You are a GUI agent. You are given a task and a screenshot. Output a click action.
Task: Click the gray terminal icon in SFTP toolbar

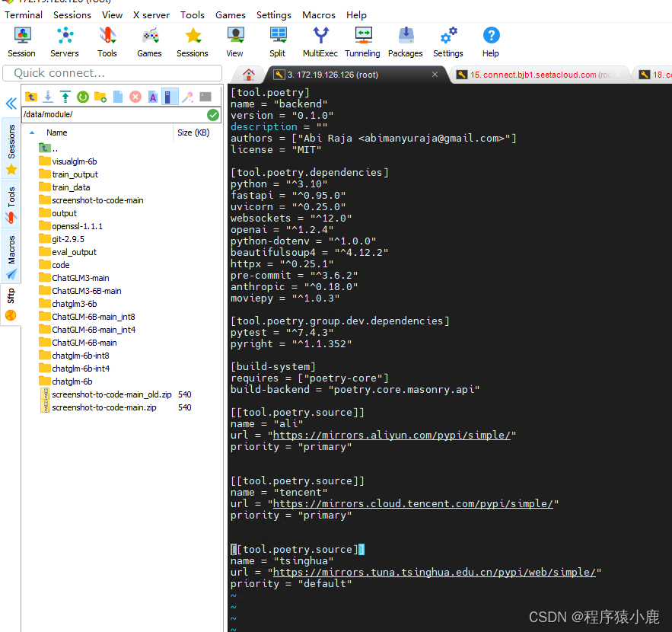click(x=205, y=97)
